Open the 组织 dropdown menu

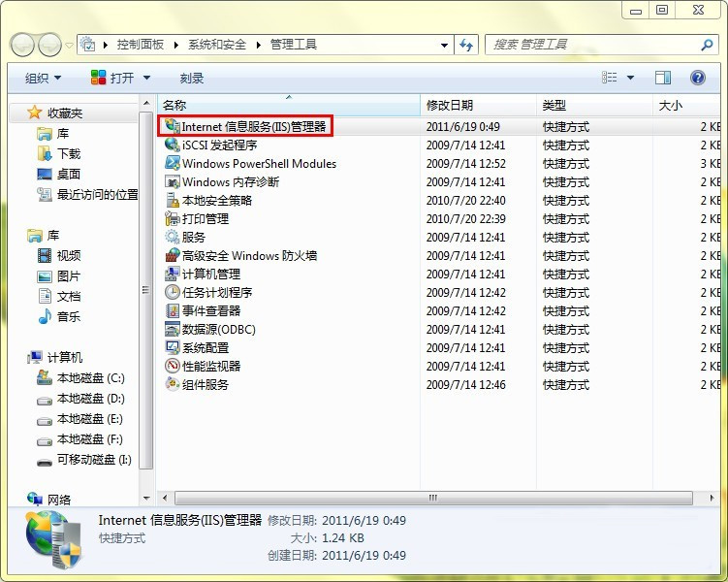tap(43, 78)
